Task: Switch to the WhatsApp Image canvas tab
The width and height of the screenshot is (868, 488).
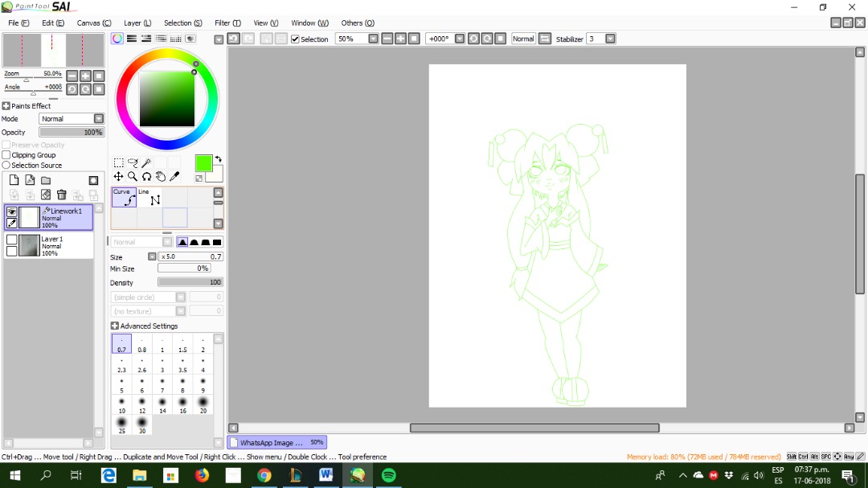Action: click(x=276, y=443)
